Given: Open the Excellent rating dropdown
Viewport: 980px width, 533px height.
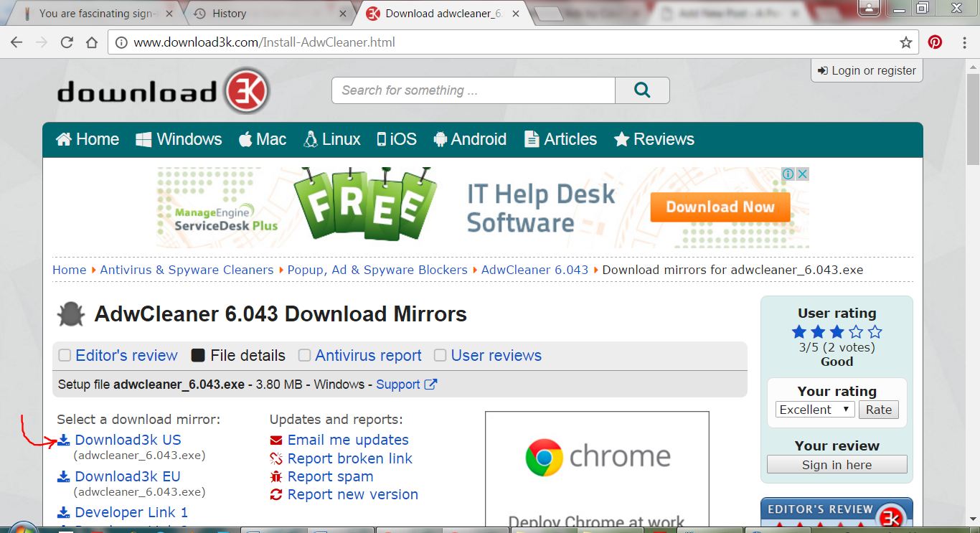Looking at the screenshot, I should coord(814,409).
